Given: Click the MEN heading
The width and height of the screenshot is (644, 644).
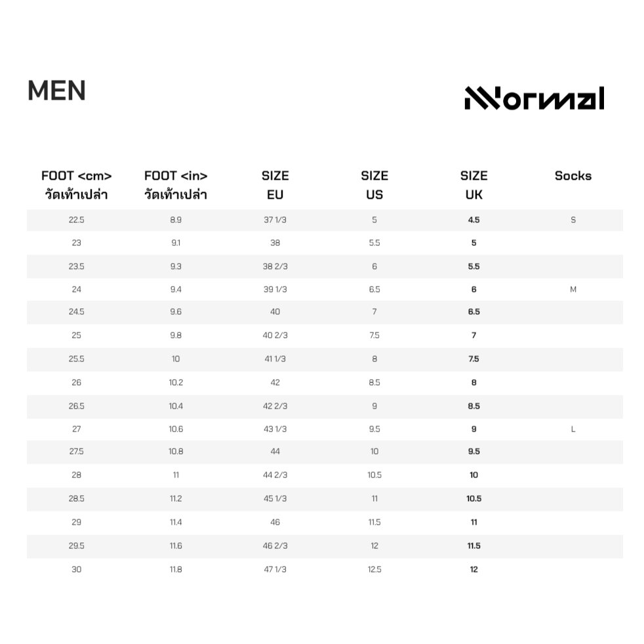Looking at the screenshot, I should coord(56,91).
